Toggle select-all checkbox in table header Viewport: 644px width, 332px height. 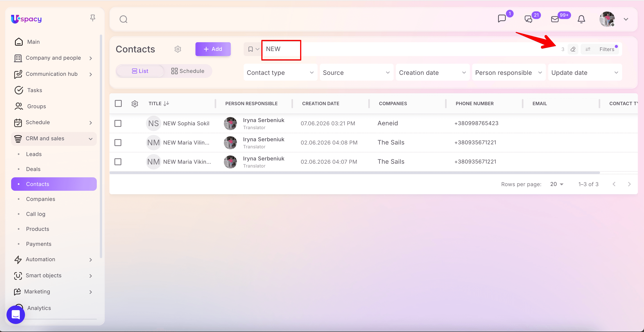pyautogui.click(x=118, y=103)
